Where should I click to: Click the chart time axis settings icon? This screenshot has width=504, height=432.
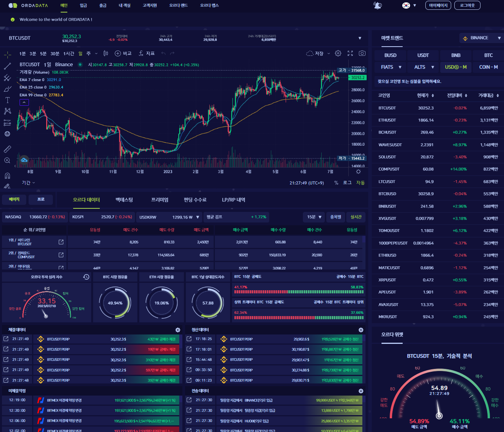358,172
